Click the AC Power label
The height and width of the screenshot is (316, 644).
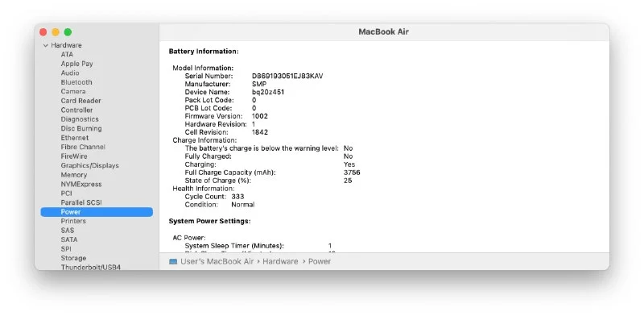[x=189, y=238]
